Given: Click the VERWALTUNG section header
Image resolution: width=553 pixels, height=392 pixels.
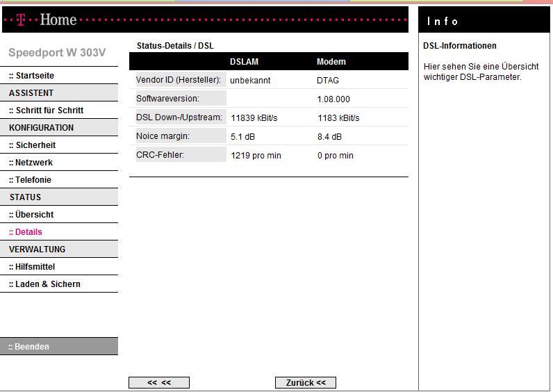Looking at the screenshot, I should tap(59, 250).
